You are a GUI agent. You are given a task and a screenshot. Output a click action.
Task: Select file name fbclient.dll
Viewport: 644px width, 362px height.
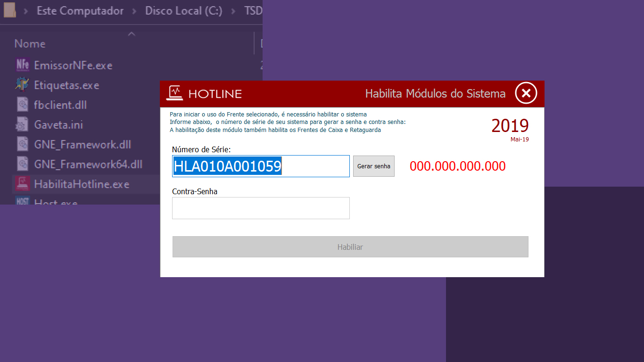click(x=60, y=105)
